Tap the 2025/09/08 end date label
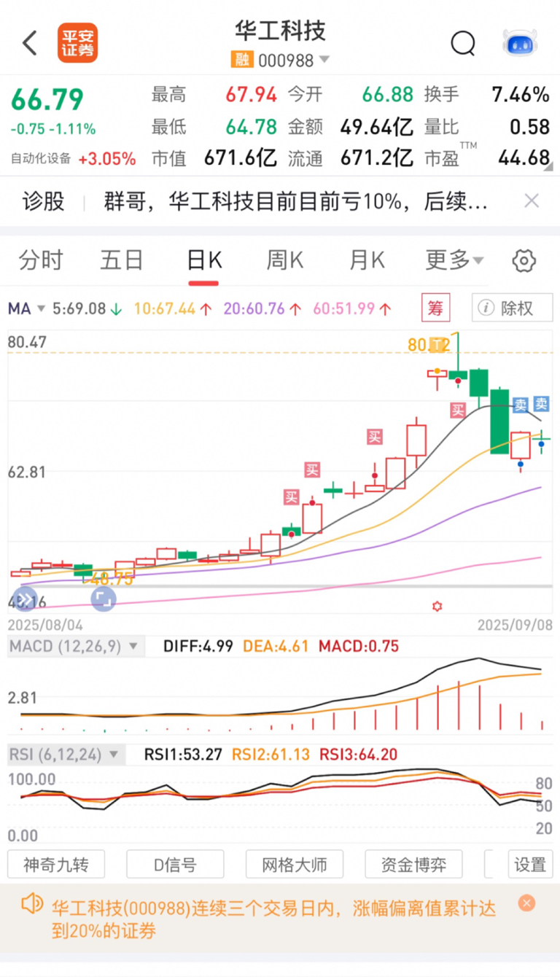 click(x=515, y=626)
